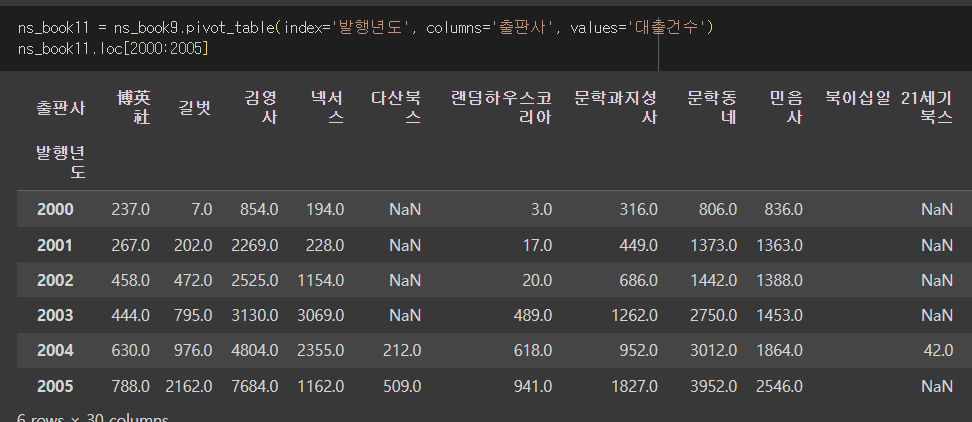The height and width of the screenshot is (422, 972).
Task: Click the code line ns_book11.loc[2000:2005]
Action: point(113,48)
